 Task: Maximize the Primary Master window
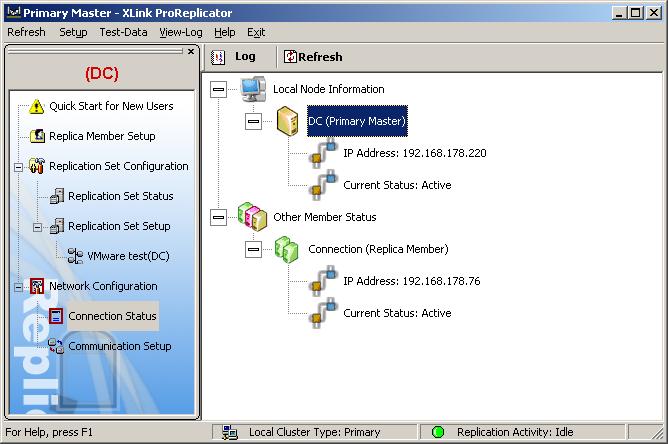click(x=636, y=13)
